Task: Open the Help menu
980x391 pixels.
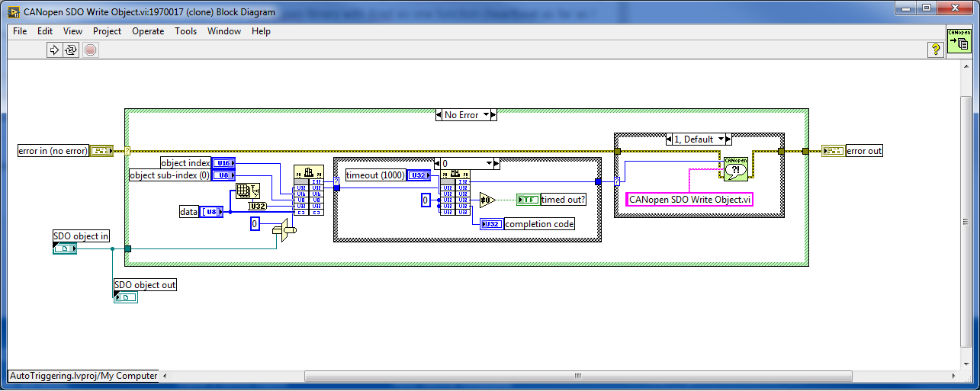Action: pos(261,31)
